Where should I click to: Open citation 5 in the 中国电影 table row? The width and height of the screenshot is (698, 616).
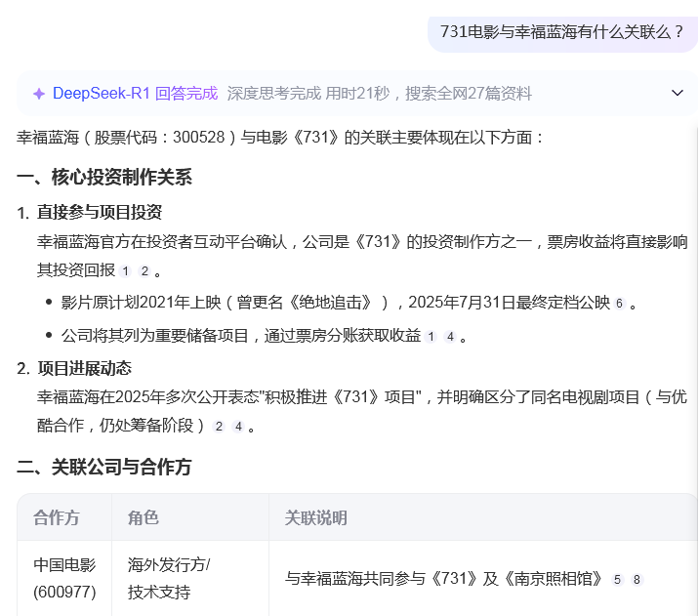coord(617,579)
